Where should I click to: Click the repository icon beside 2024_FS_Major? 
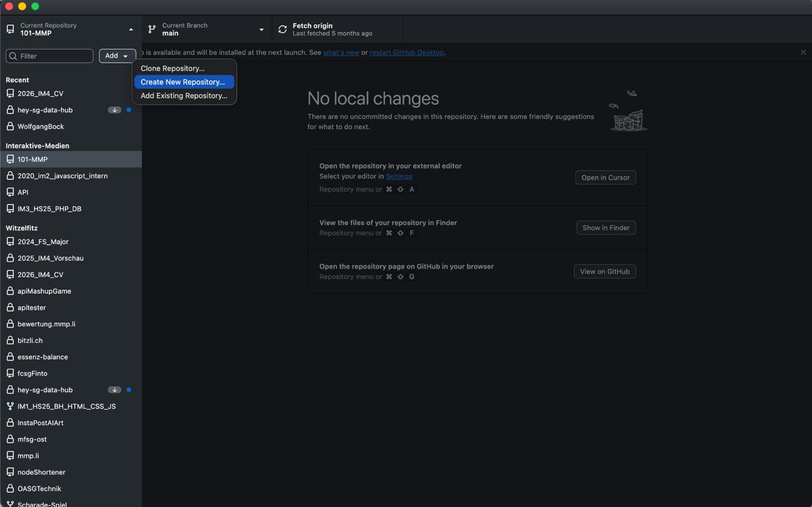coord(10,242)
